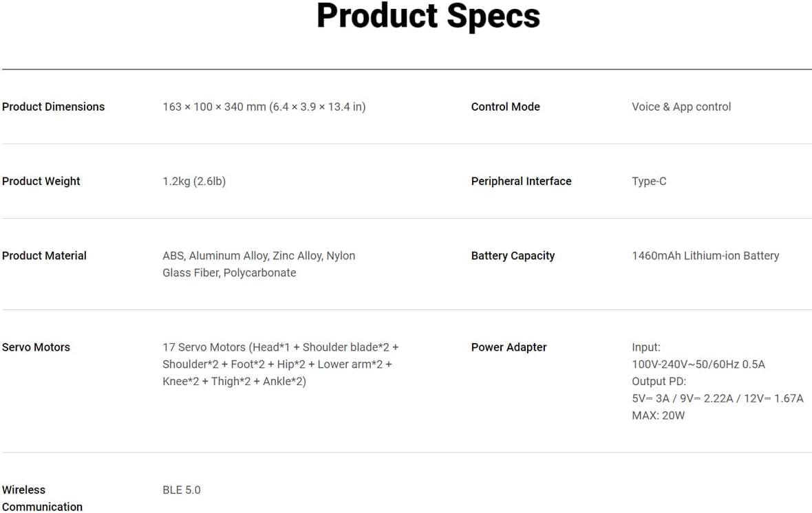The height and width of the screenshot is (513, 812).
Task: Click the Product Weight label
Action: (41, 181)
